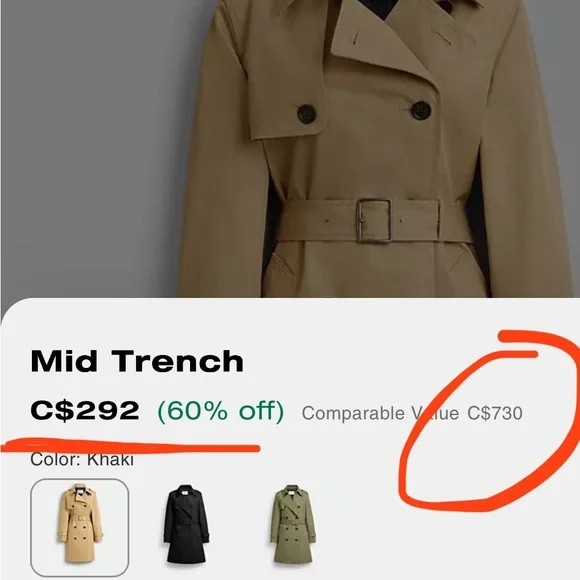Click the red circle annotation around C$730
This screenshot has height=580, width=580.
[x=490, y=420]
